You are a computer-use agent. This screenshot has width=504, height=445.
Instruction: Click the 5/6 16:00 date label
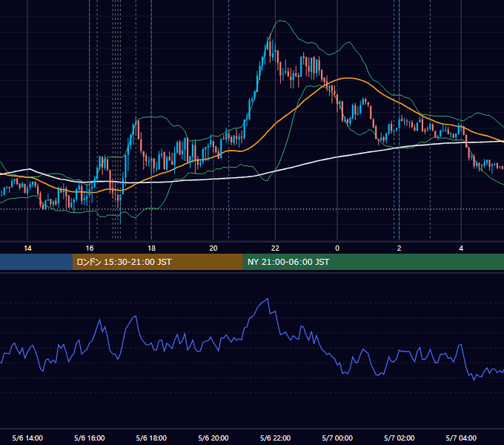(90, 438)
